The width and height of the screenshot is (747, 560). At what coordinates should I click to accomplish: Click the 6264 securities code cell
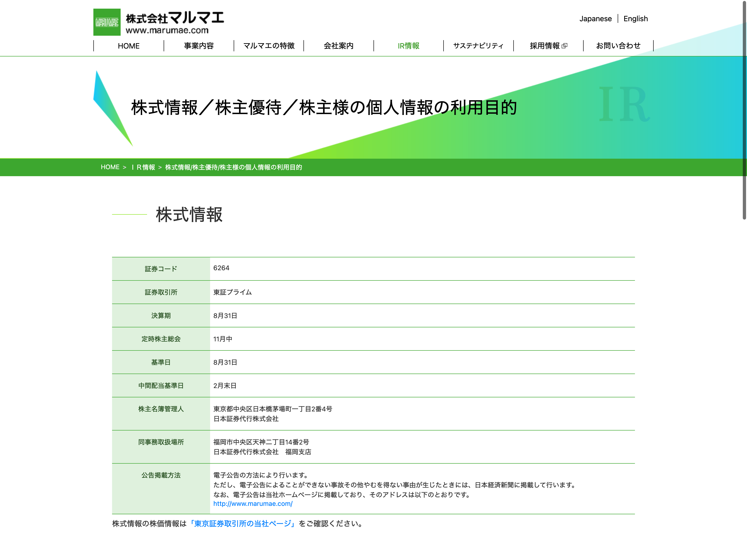point(221,268)
